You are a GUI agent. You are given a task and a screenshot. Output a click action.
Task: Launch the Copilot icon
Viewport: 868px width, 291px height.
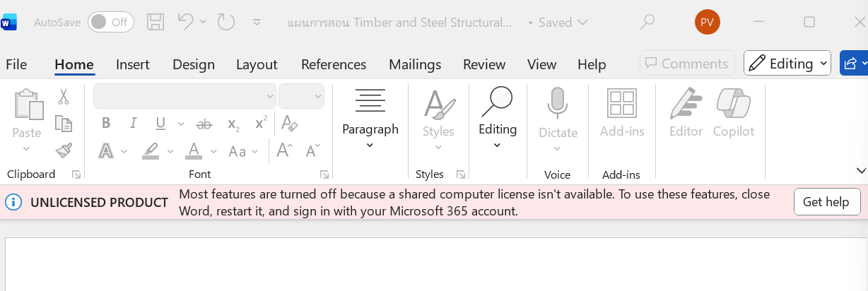pos(733,113)
